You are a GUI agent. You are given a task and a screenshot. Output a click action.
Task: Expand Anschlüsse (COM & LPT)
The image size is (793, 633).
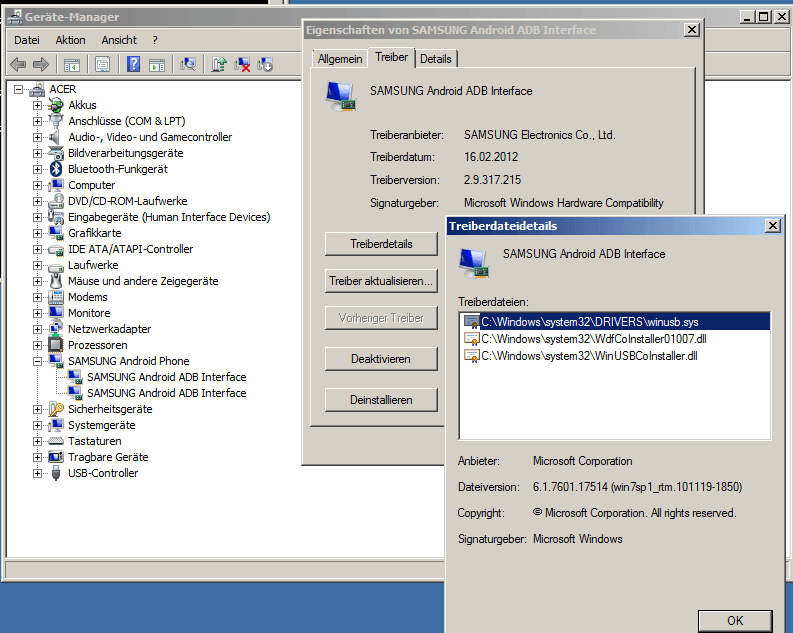coord(37,121)
